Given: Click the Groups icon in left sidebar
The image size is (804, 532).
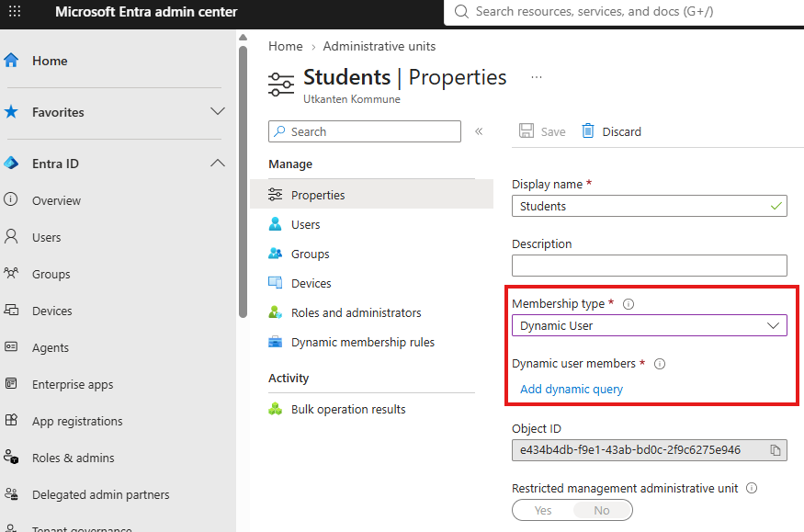Looking at the screenshot, I should pyautogui.click(x=11, y=273).
